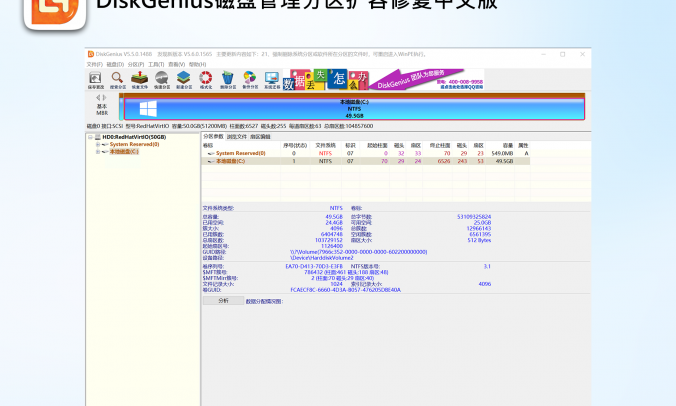Select HD0:RedHatVirtIO(50GB) tree item
Image resolution: width=676 pixels, height=406 pixels.
134,137
